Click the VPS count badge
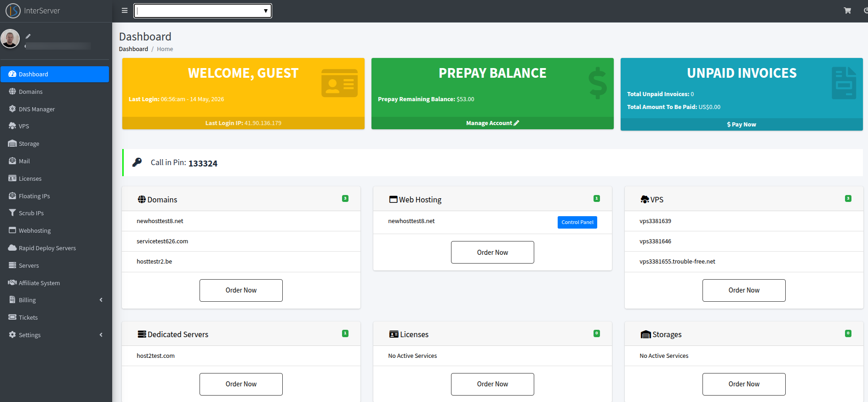868x402 pixels. tap(848, 199)
